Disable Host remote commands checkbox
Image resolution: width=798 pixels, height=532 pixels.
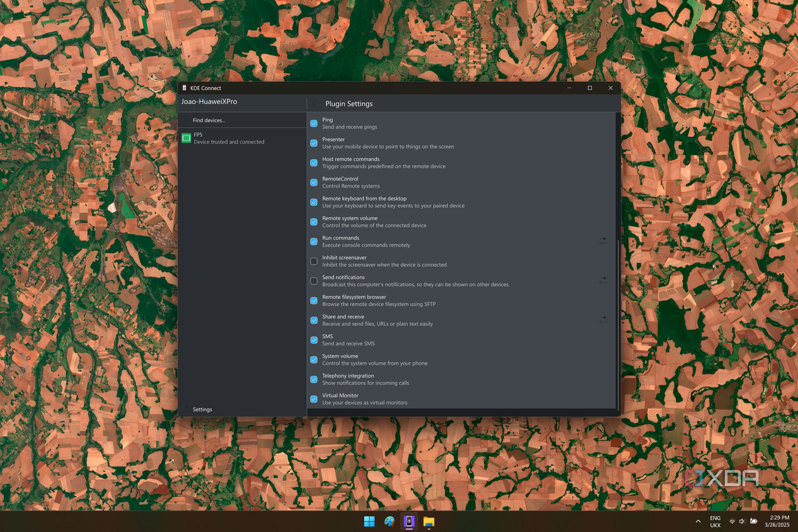[x=314, y=163]
